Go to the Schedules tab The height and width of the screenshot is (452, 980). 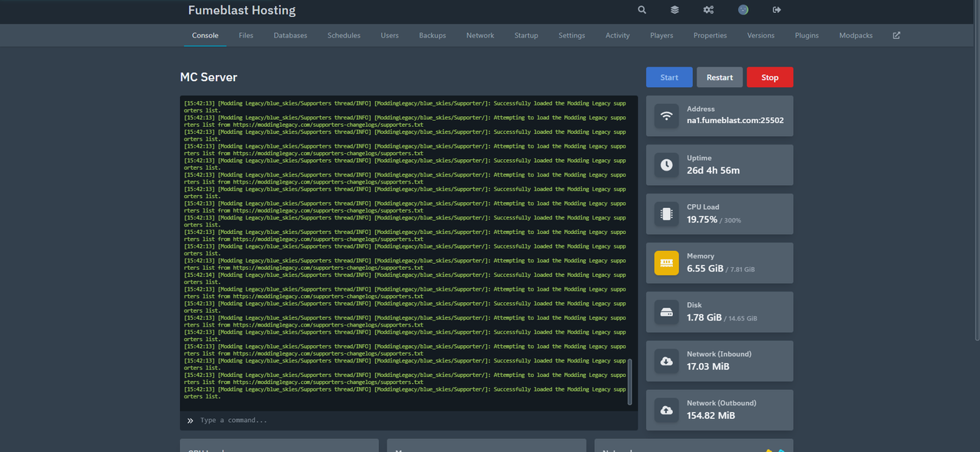coord(344,35)
